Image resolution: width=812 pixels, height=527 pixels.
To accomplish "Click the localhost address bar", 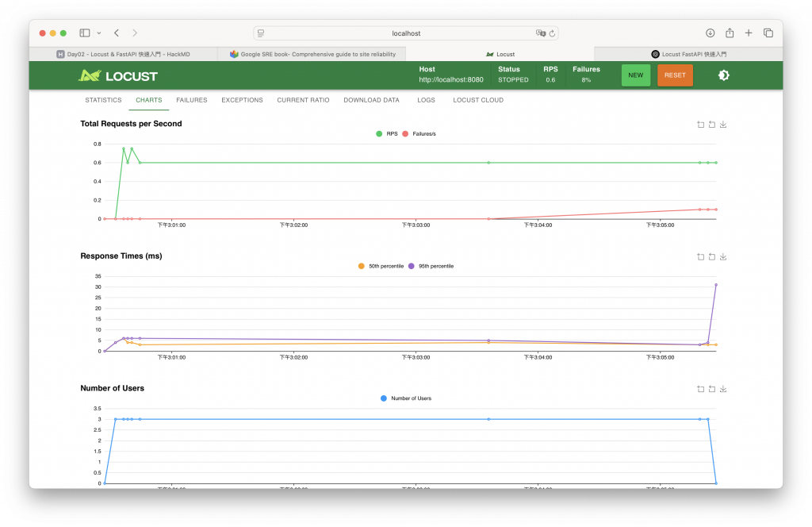I will click(405, 33).
